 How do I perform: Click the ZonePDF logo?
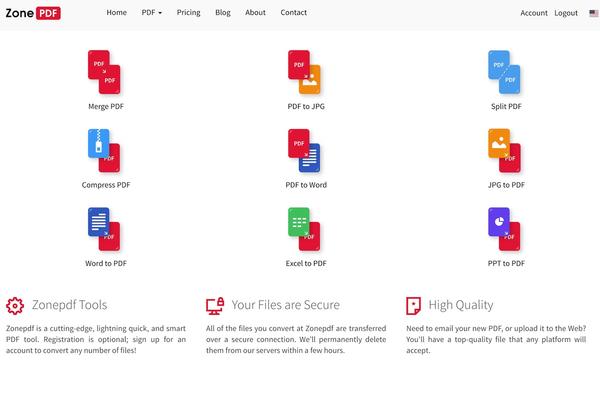(x=33, y=13)
